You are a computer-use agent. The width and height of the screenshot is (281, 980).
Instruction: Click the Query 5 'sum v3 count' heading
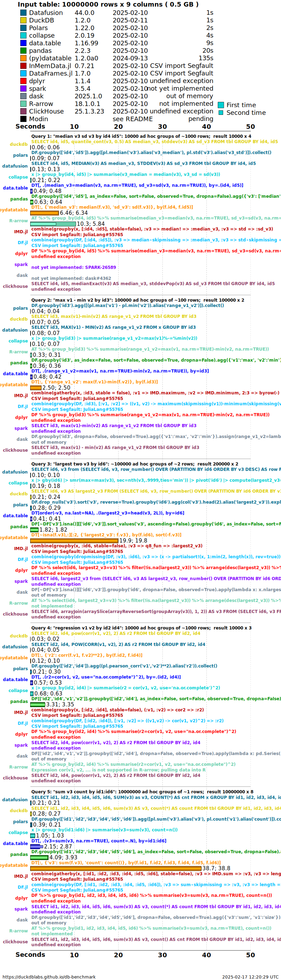tap(142, 792)
